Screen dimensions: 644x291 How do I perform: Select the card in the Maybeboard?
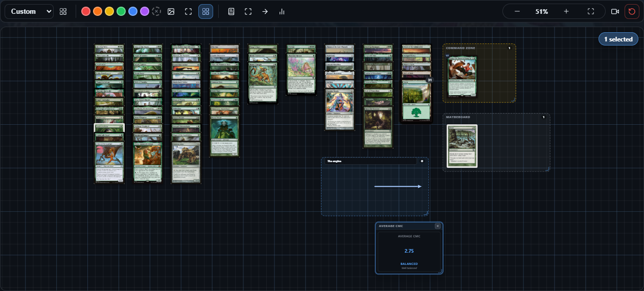462,146
